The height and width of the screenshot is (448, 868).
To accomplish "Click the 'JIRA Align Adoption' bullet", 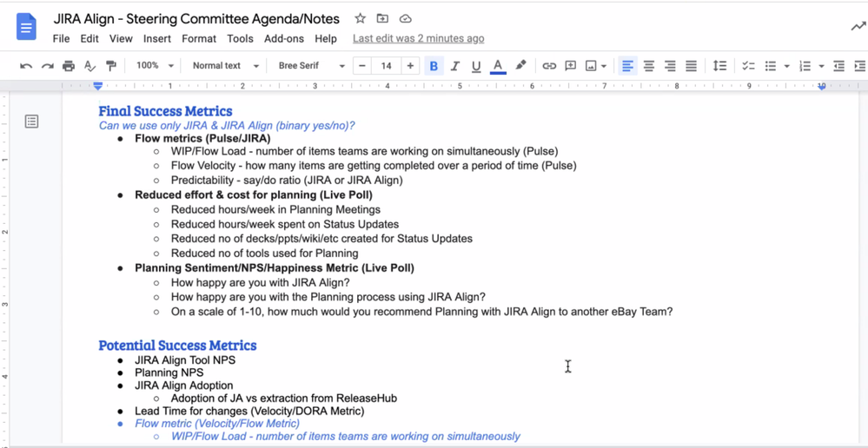I will tap(184, 385).
